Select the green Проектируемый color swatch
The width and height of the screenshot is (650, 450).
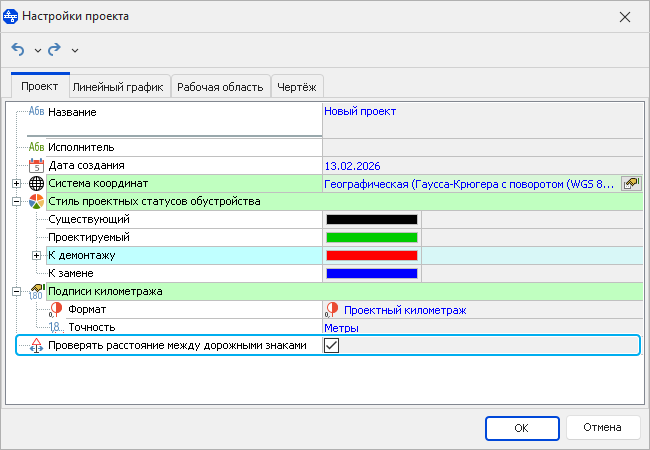click(371, 237)
